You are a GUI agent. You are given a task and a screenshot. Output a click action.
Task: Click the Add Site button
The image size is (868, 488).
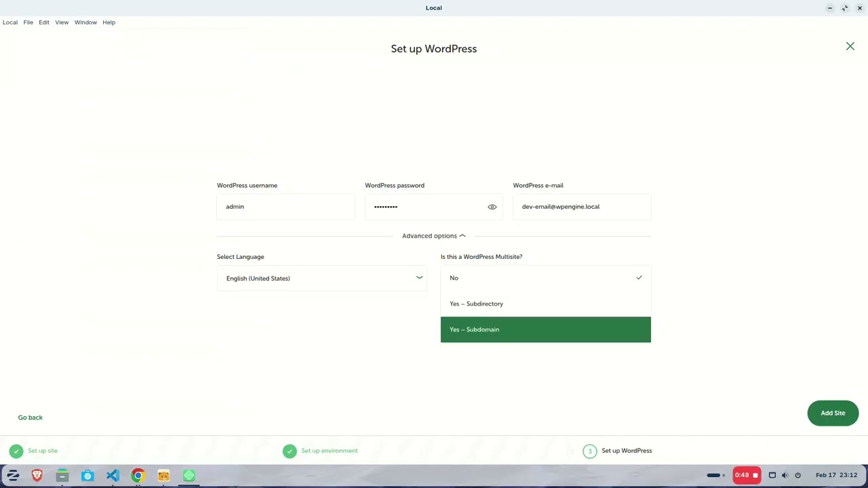(833, 413)
